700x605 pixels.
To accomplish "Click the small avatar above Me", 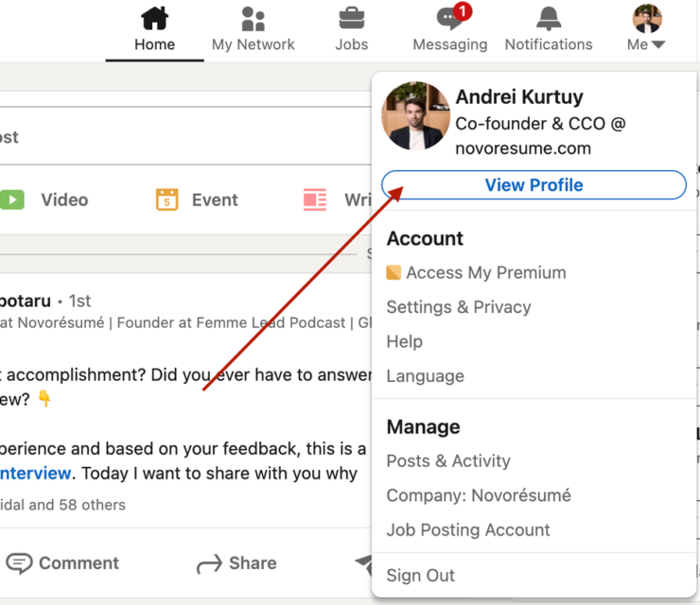I will [647, 18].
